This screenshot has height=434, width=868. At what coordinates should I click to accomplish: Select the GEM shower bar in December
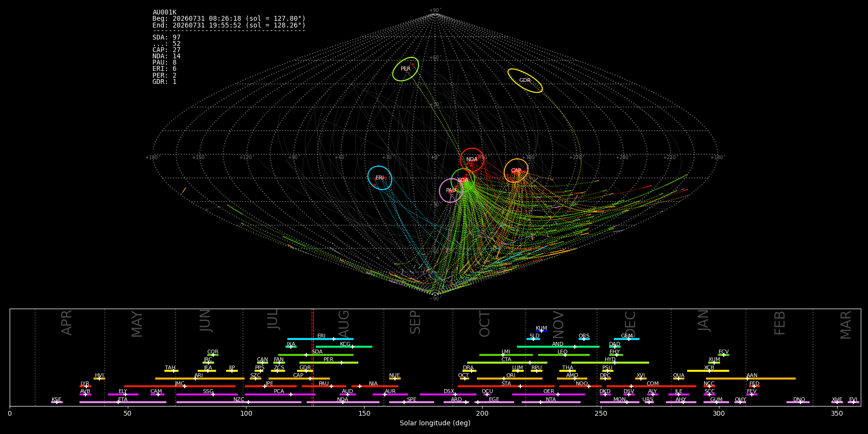[x=626, y=339]
